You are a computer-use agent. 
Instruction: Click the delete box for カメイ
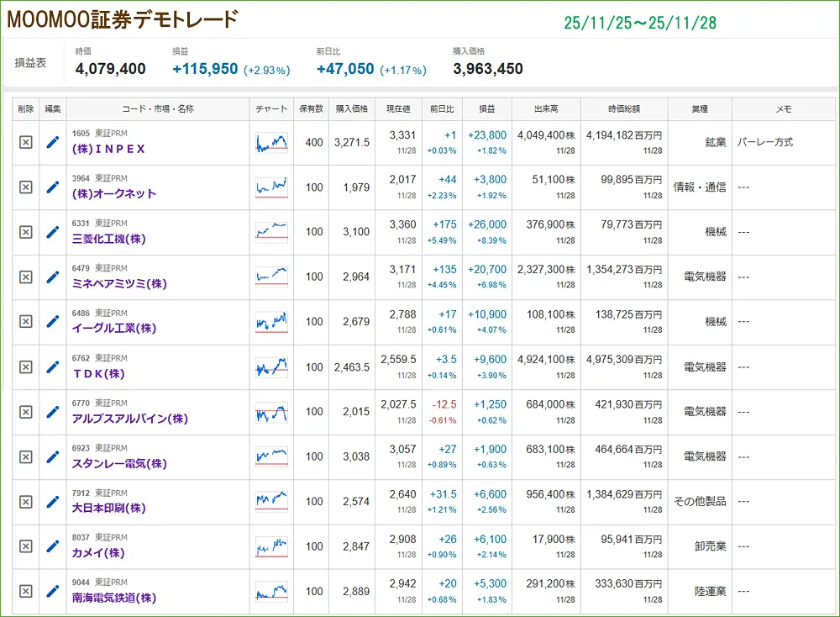pos(25,546)
